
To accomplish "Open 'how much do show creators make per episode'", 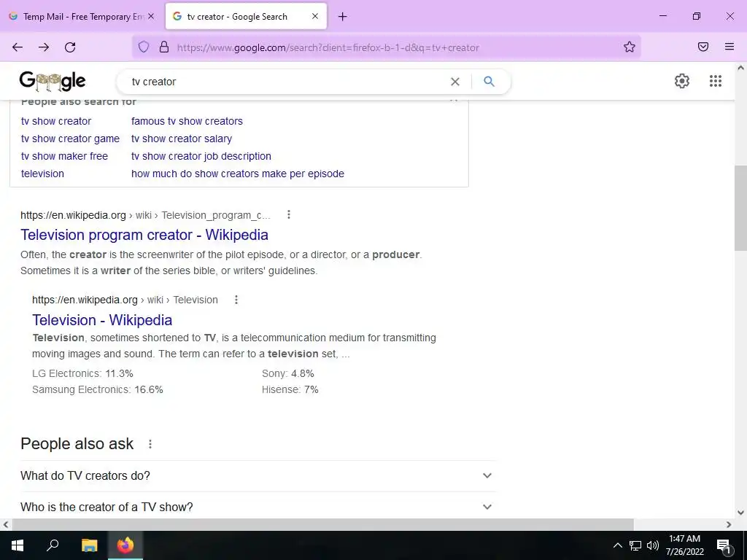I will coord(238,174).
